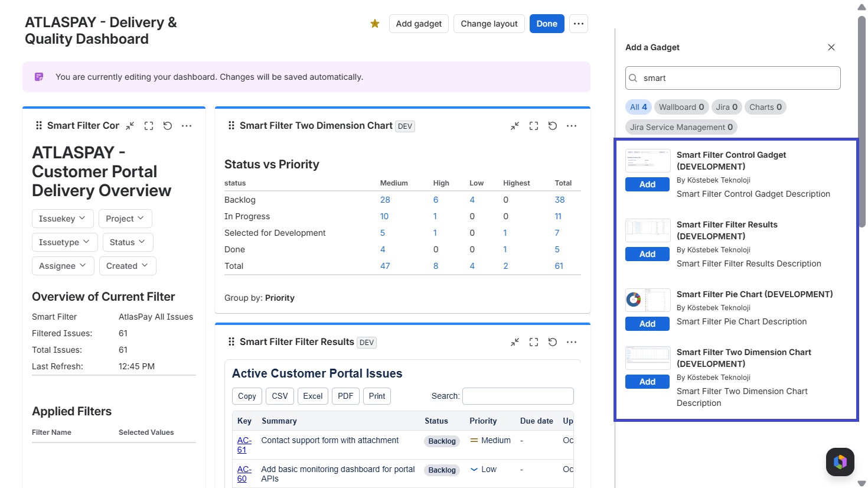Click the gold star favorite icon
The width and height of the screenshot is (868, 488).
[x=375, y=24]
